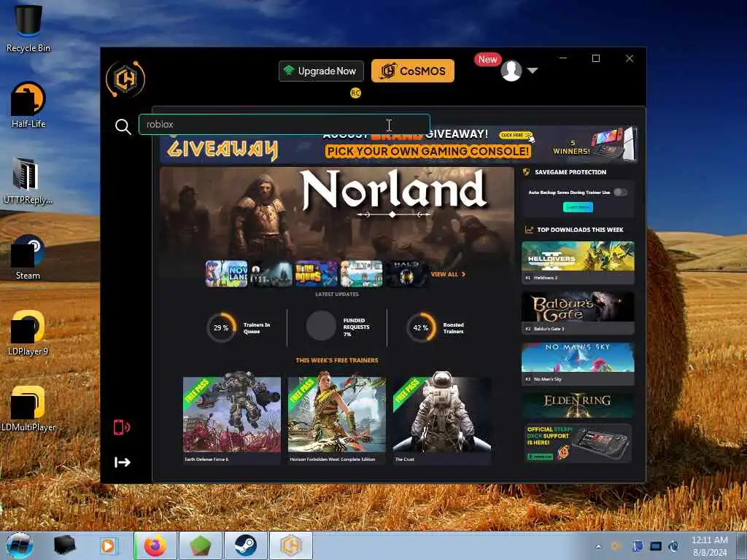Launch Steam from the desktop shortcut

coord(28,257)
